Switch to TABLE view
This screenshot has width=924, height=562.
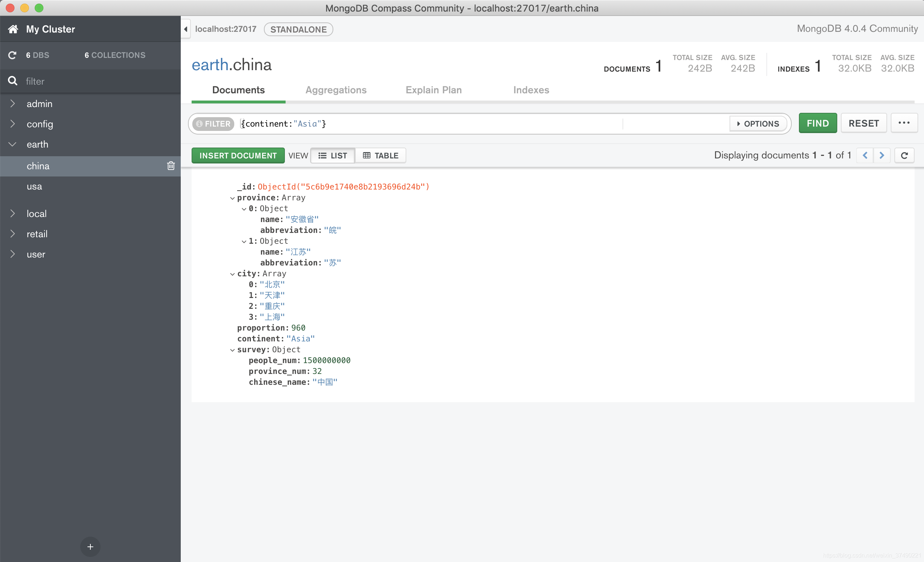coord(381,155)
